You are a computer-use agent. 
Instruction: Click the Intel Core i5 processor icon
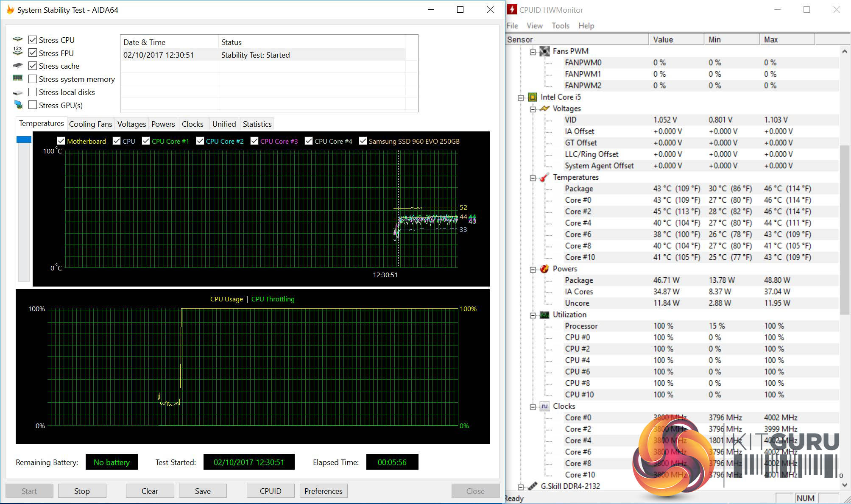(533, 97)
